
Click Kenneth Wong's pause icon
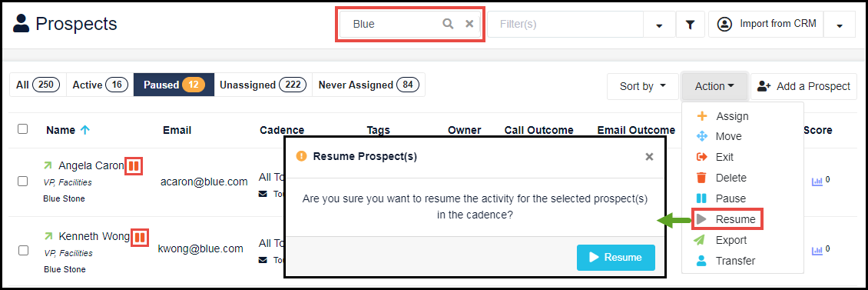click(x=140, y=238)
